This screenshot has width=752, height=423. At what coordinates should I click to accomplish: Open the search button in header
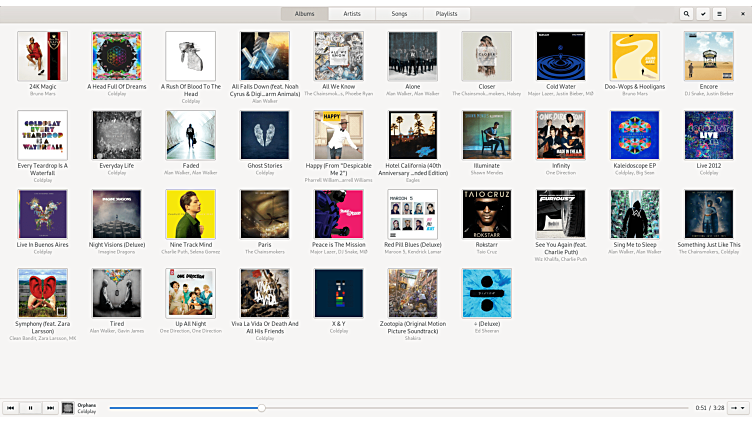click(686, 14)
